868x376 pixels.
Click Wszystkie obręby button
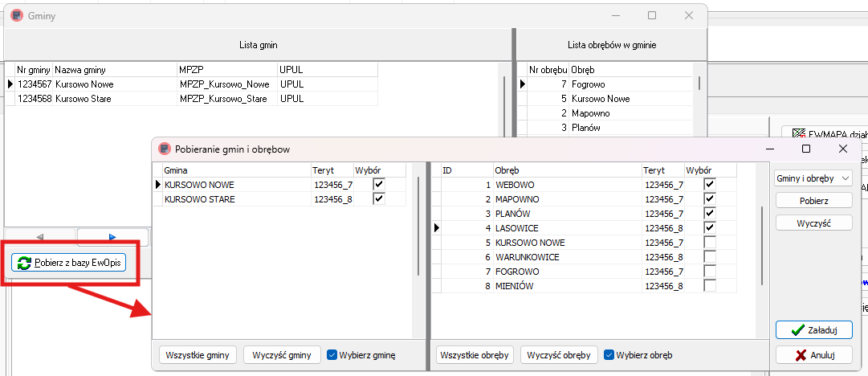(475, 355)
